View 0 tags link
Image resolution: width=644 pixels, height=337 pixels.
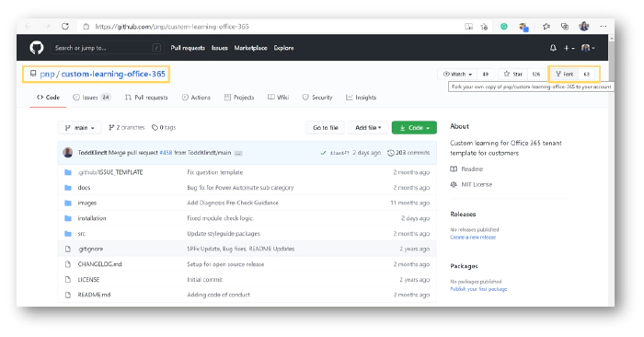164,127
